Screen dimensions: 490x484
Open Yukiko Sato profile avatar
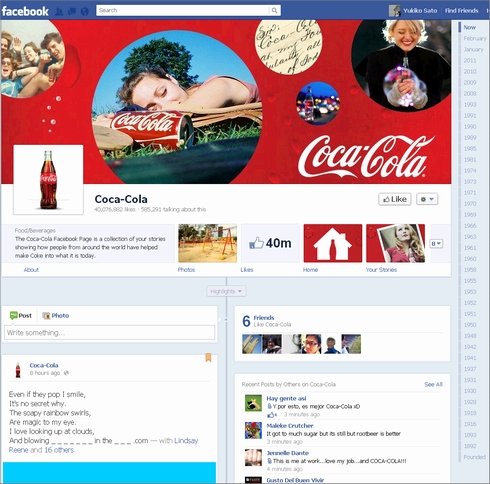tap(394, 11)
